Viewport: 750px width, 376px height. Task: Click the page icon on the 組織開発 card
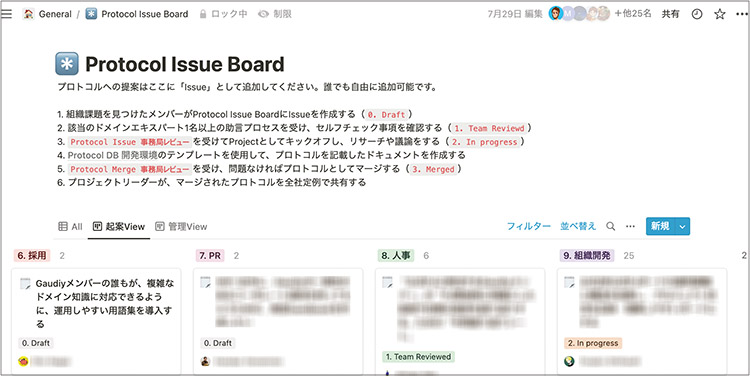tap(569, 282)
